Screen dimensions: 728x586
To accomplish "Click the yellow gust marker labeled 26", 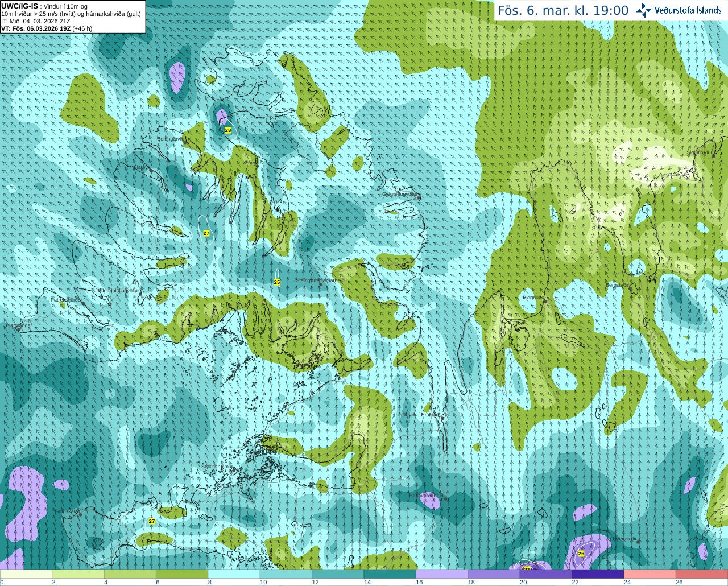I will (x=581, y=554).
